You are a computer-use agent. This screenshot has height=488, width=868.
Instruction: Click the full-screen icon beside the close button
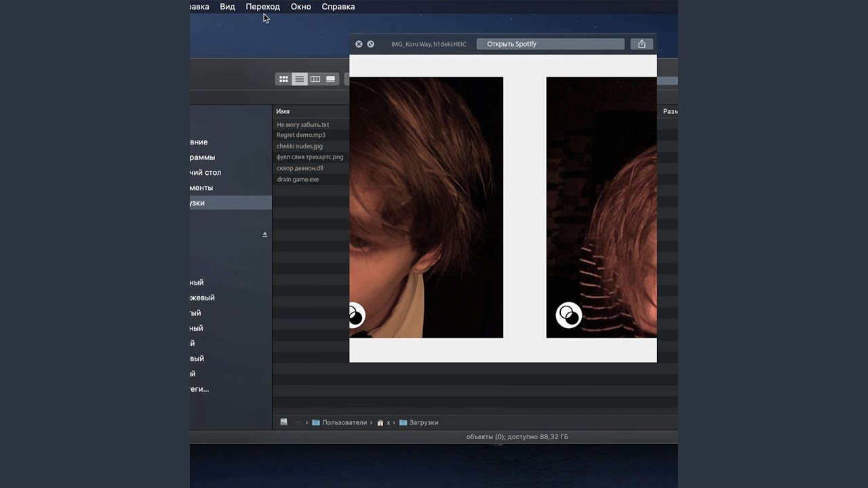(370, 44)
